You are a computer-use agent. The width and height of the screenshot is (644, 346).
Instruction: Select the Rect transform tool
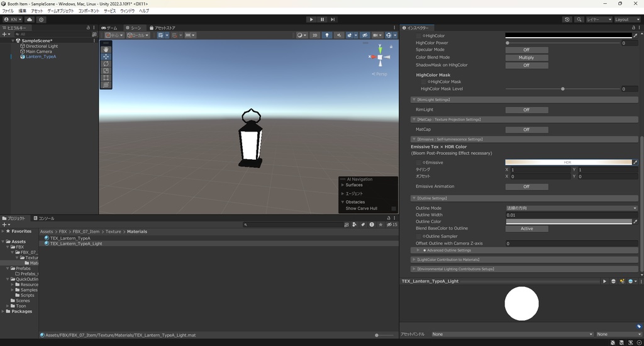[x=106, y=77]
